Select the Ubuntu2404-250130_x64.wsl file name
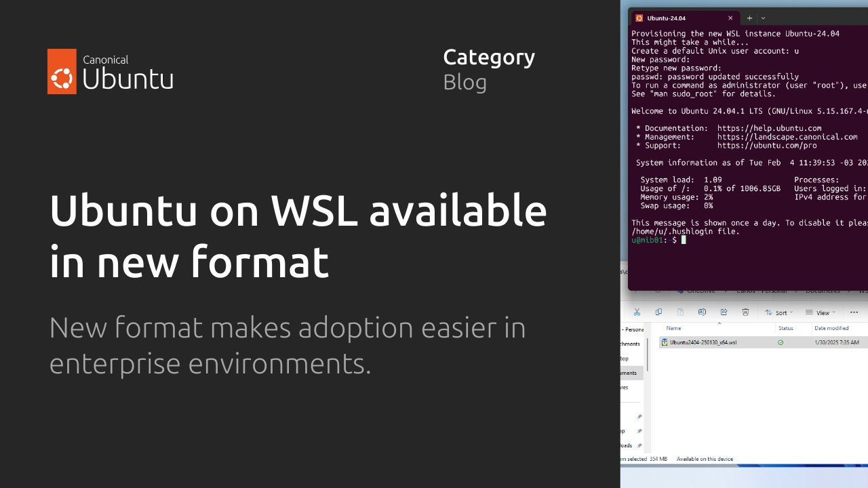The width and height of the screenshot is (868, 488). (x=703, y=342)
